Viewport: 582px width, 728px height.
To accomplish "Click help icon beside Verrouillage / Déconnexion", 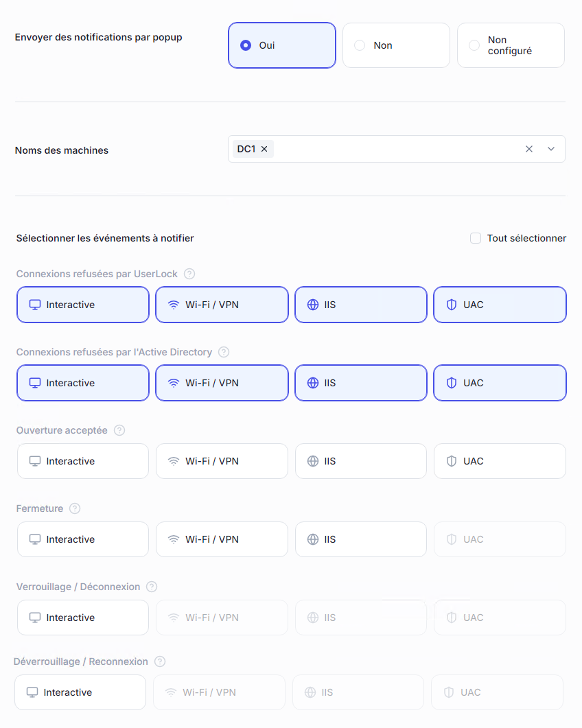I will pos(152,587).
